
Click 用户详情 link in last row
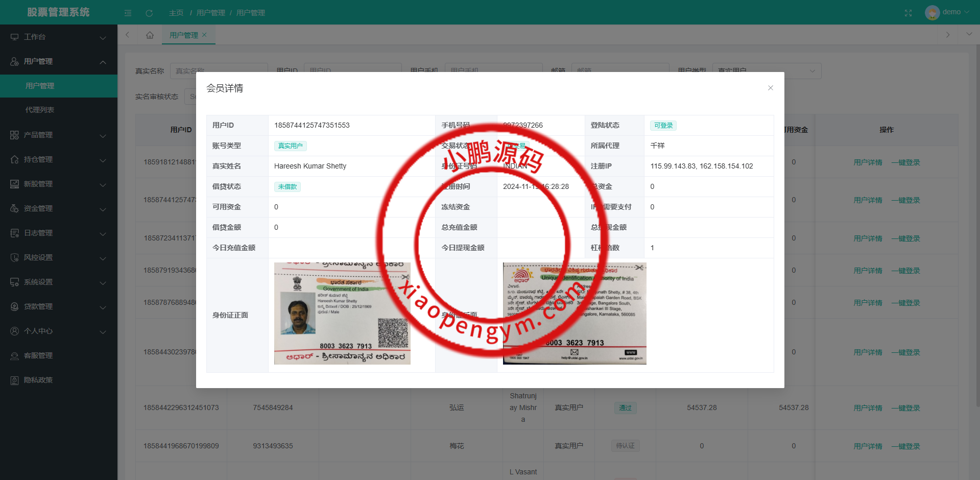(868, 446)
